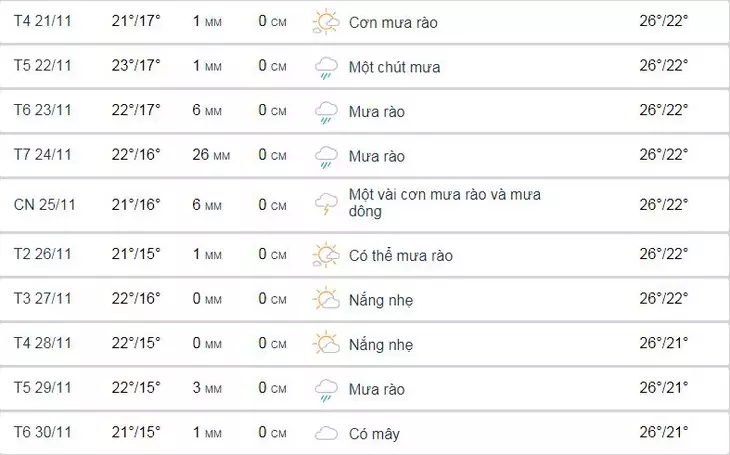Click 'Có thể mưa rào' on the T2 26/11 row
The height and width of the screenshot is (455, 730).
click(x=400, y=255)
